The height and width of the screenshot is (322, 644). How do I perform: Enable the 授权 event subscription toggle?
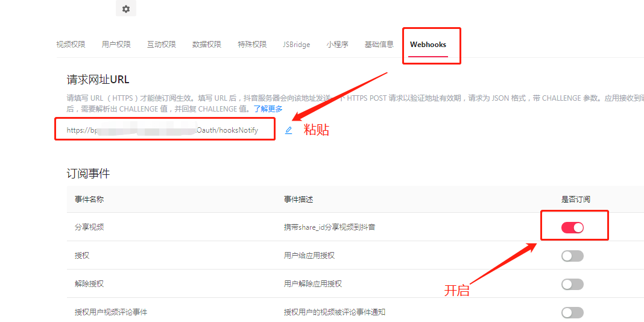572,256
